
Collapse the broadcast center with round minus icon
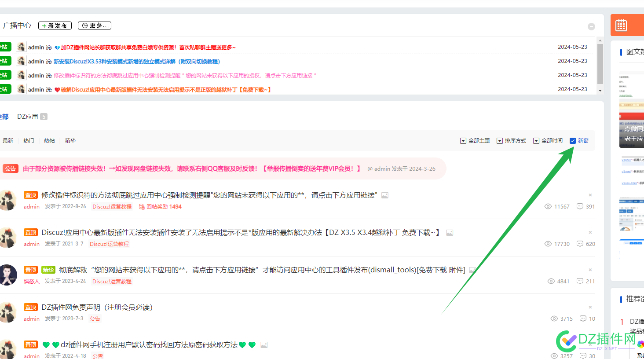[x=591, y=26]
